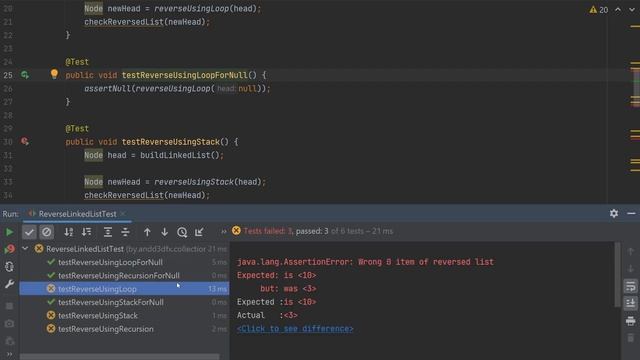The image size is (640, 360).
Task: Expand more sidebar actions chevron
Action: coord(9,354)
